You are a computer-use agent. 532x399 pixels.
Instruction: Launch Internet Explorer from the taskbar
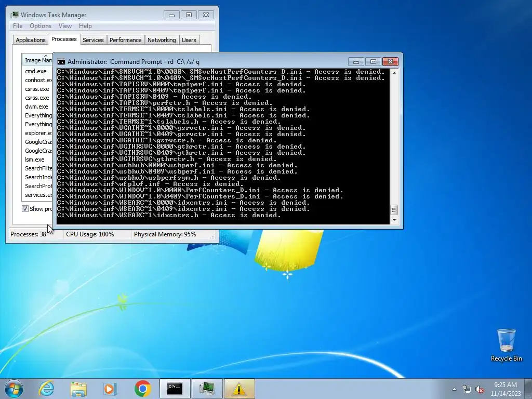(46, 389)
